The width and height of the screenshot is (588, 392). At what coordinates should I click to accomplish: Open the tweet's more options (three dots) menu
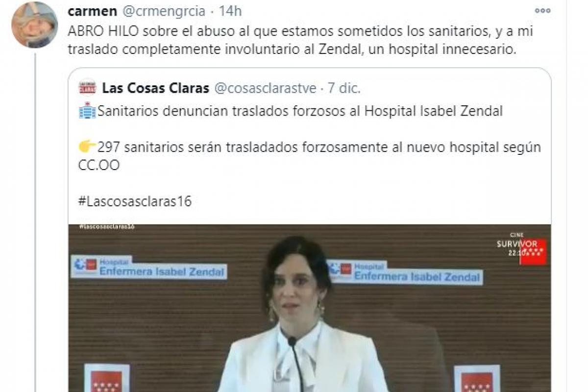pyautogui.click(x=542, y=11)
